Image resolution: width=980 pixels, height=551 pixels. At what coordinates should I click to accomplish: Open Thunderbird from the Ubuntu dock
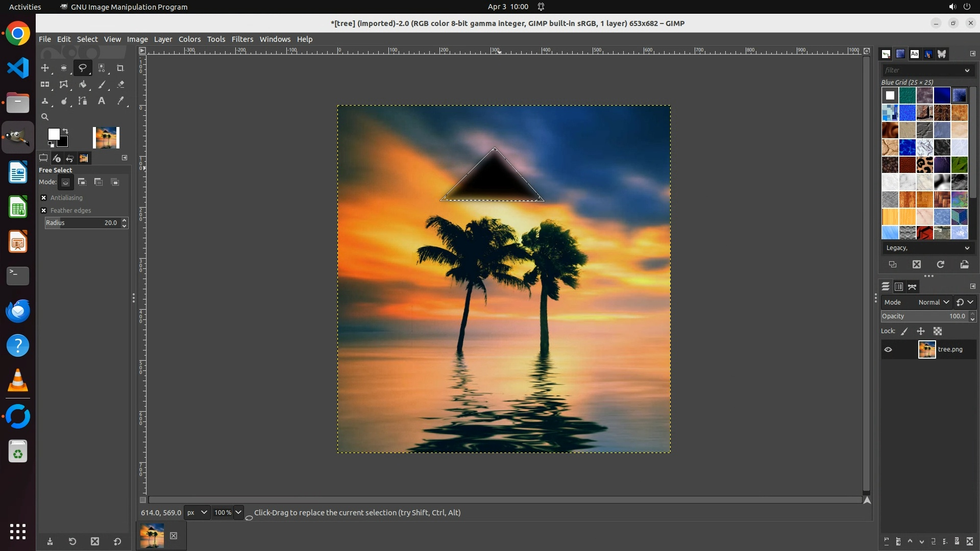coord(18,311)
